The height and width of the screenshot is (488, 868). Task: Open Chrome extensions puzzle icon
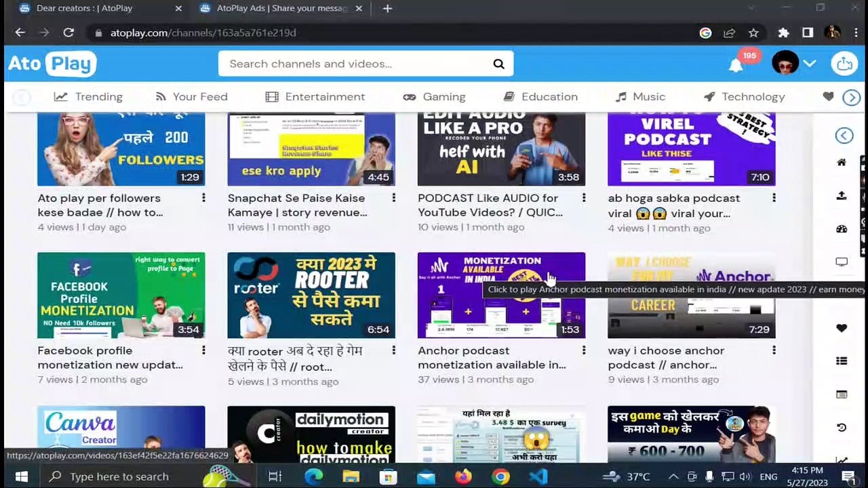[x=783, y=33]
